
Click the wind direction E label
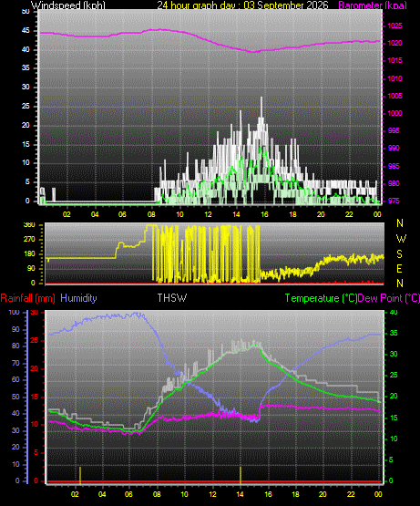[x=399, y=268]
